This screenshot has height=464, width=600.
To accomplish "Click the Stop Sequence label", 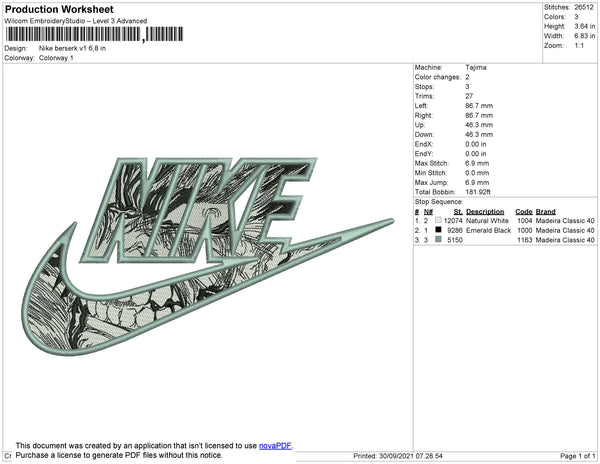I will 439,202.
